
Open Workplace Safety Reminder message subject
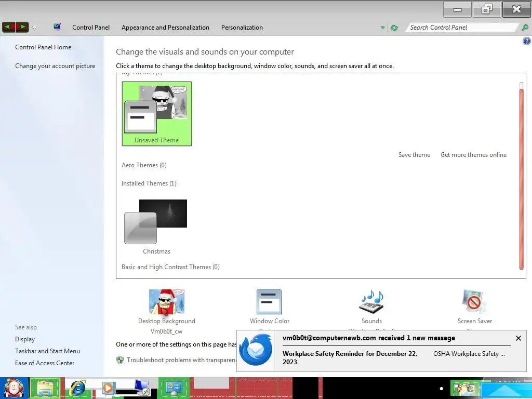pyautogui.click(x=350, y=357)
